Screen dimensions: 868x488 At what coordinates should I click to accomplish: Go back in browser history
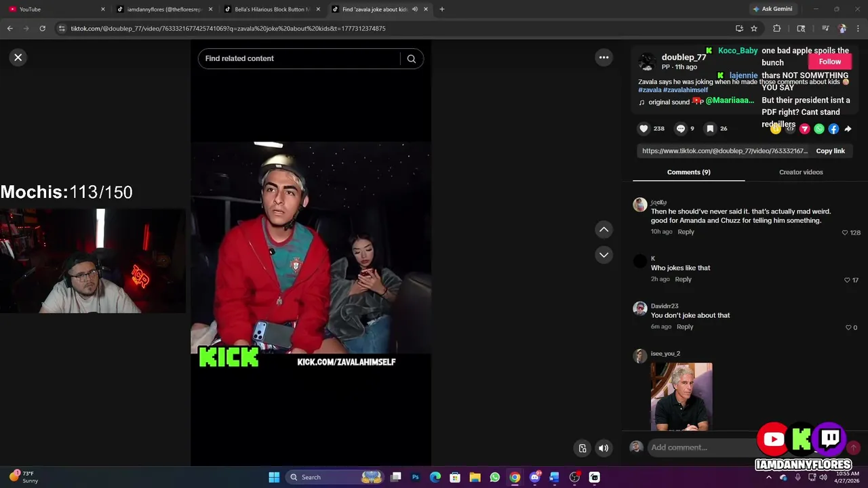(x=10, y=28)
